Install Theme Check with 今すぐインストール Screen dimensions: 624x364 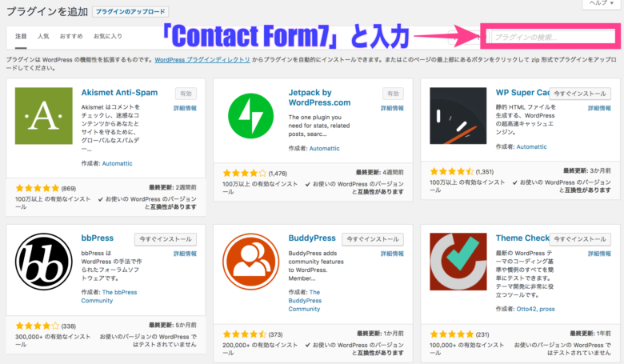coord(580,239)
